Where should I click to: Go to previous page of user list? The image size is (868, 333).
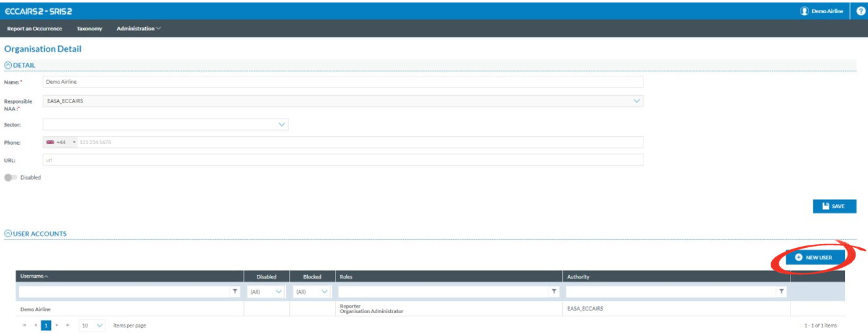[35, 326]
